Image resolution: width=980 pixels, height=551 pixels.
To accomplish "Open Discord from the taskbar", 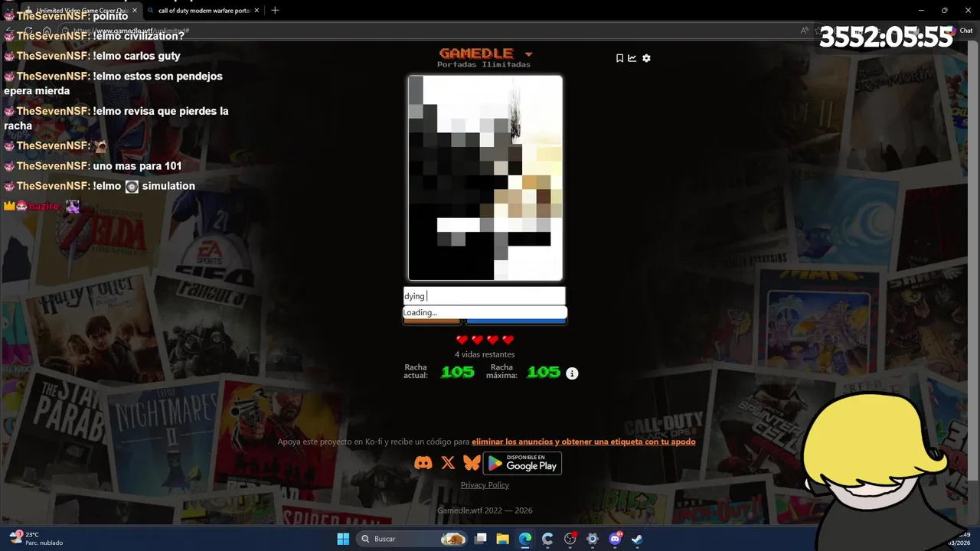I will point(615,539).
